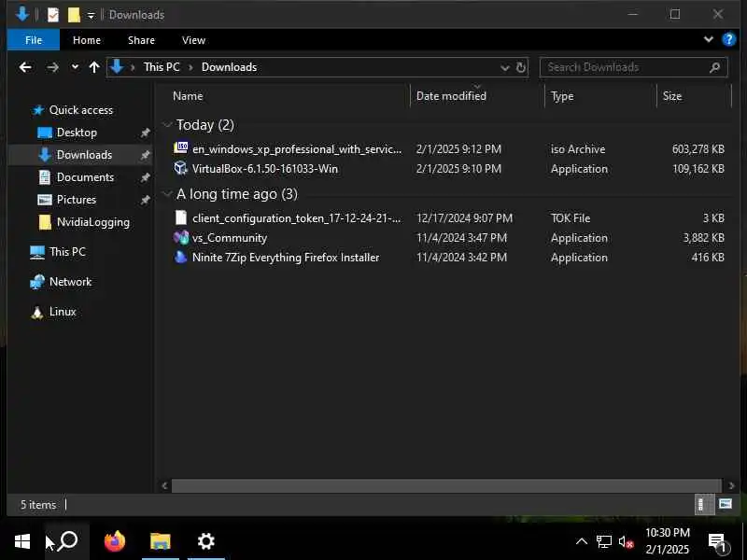Open taskbar Search magnifier
This screenshot has height=560, width=747.
coord(67,541)
